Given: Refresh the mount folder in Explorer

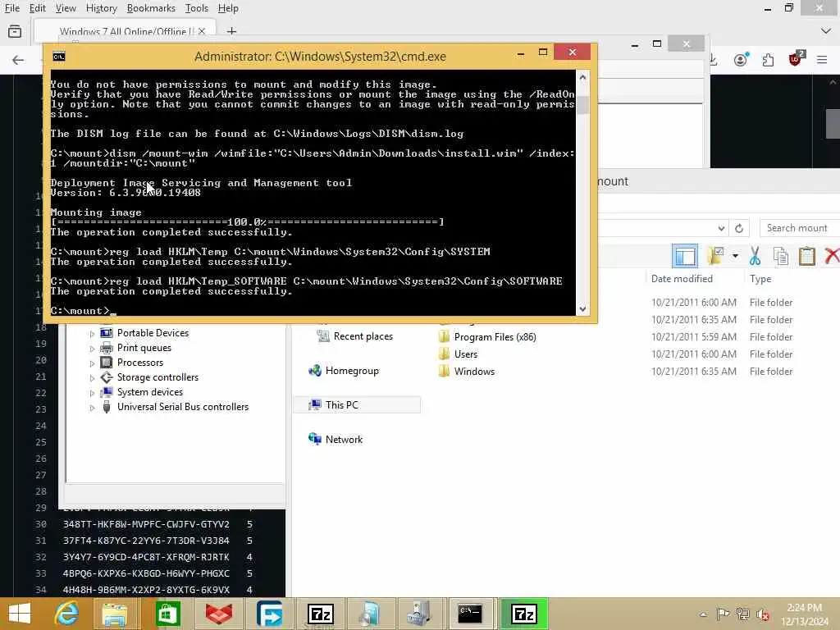Looking at the screenshot, I should coord(739,228).
